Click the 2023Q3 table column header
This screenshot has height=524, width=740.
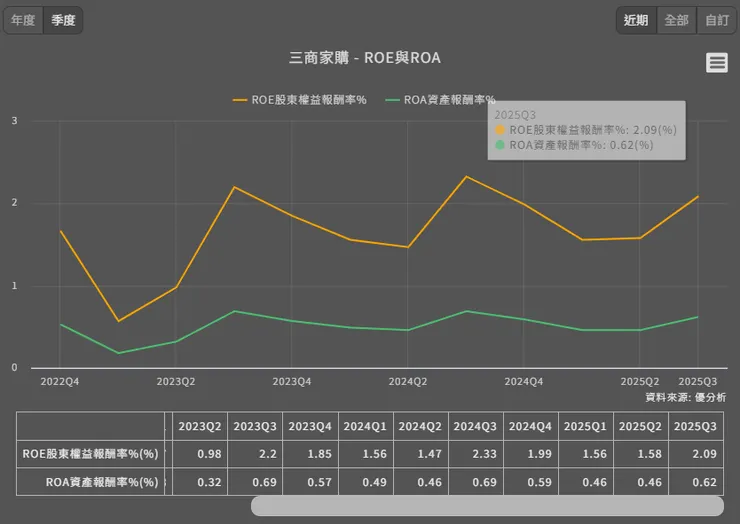click(255, 426)
